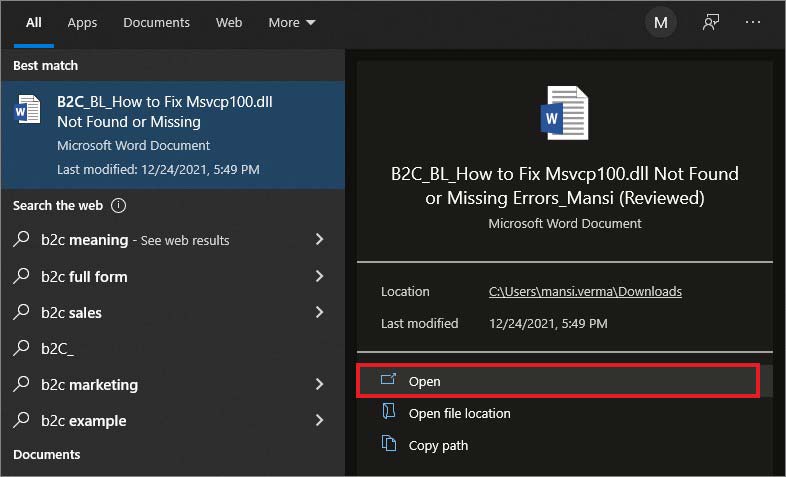The width and height of the screenshot is (786, 477).
Task: Open the three-dot options menu
Action: click(753, 22)
